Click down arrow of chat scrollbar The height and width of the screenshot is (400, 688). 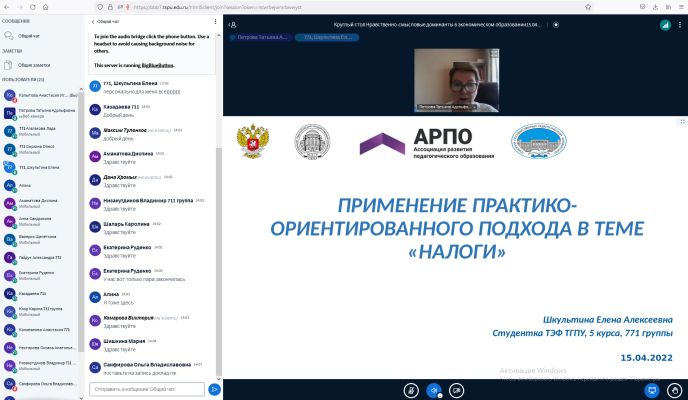point(219,379)
